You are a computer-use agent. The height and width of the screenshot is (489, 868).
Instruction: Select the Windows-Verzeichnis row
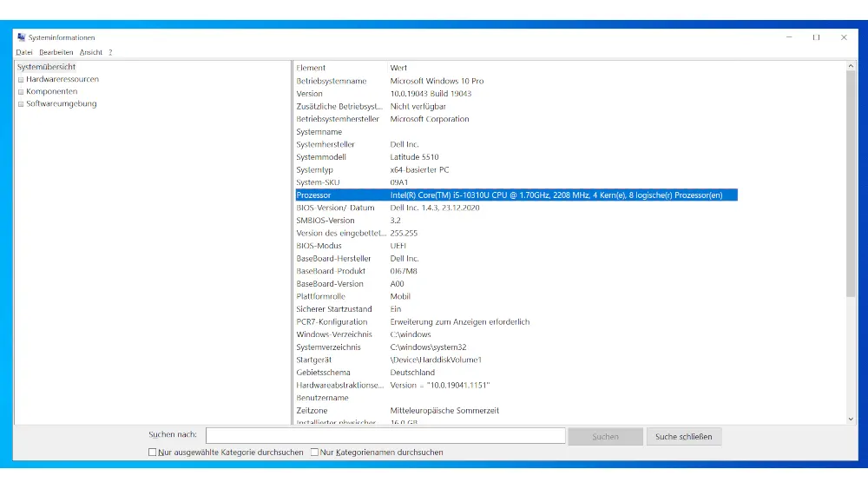[516, 334]
